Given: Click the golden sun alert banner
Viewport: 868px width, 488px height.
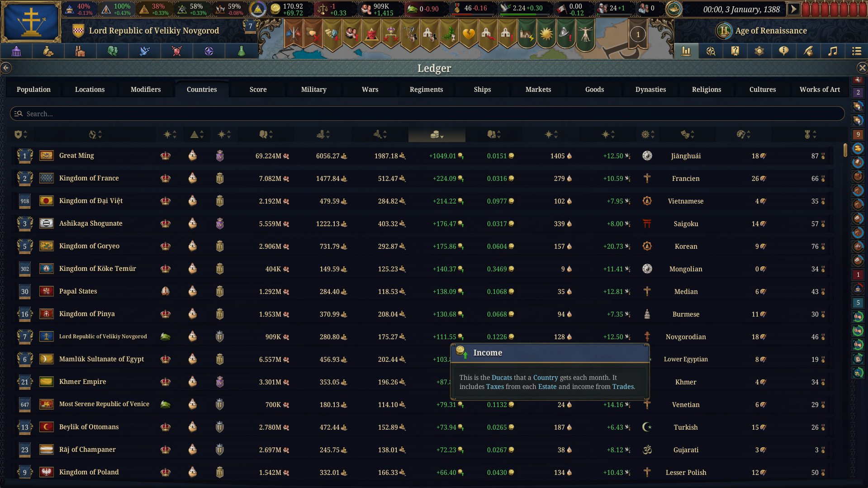Looking at the screenshot, I should pos(546,34).
